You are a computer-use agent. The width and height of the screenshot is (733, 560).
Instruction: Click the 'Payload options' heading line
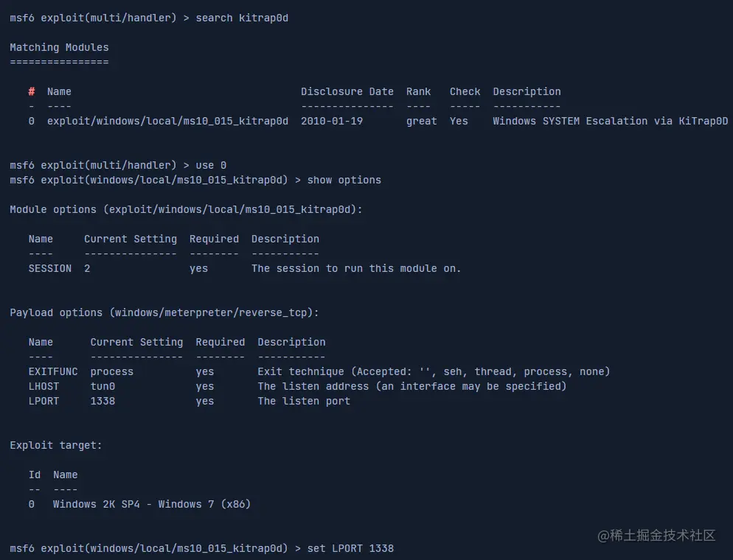click(x=164, y=313)
